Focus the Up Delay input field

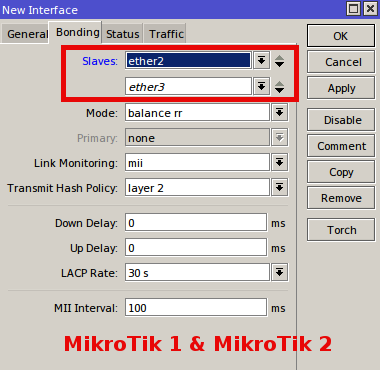click(196, 247)
